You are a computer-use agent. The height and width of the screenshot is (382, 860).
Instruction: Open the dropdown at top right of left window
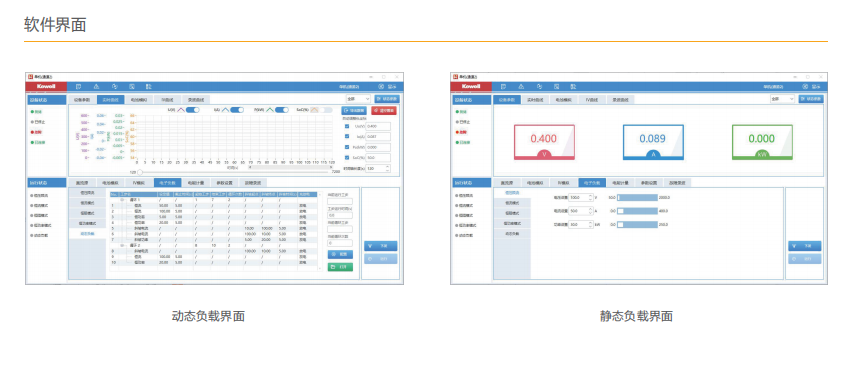(x=358, y=99)
